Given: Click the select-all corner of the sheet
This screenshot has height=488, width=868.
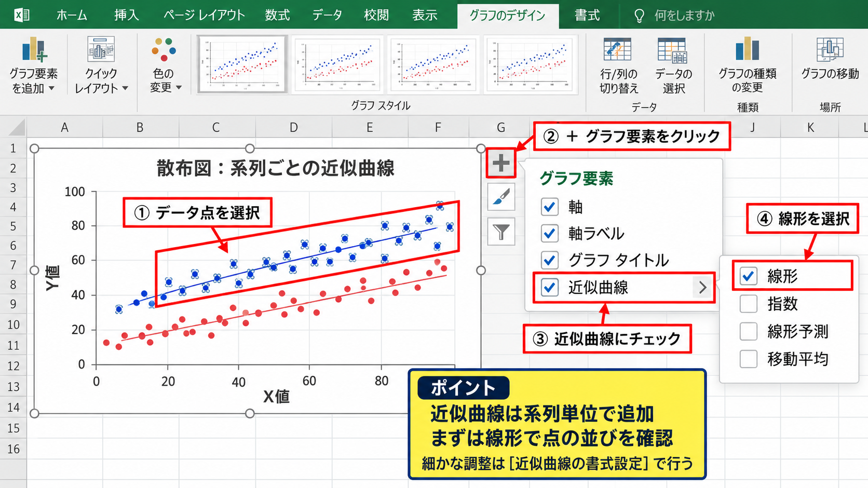Looking at the screenshot, I should (x=13, y=128).
